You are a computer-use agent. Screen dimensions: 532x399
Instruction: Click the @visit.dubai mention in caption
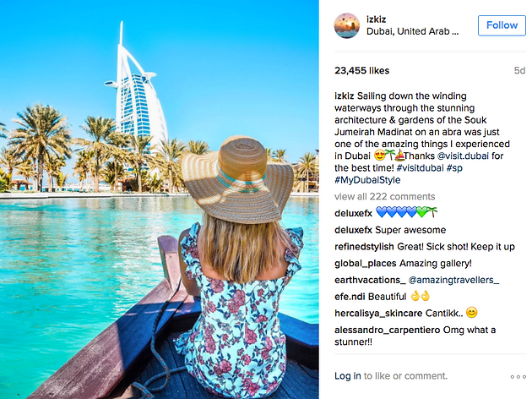click(x=463, y=156)
